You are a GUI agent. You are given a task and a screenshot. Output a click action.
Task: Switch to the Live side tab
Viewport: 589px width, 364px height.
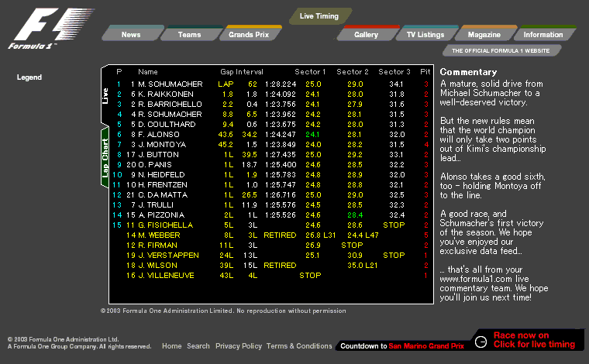click(x=105, y=96)
